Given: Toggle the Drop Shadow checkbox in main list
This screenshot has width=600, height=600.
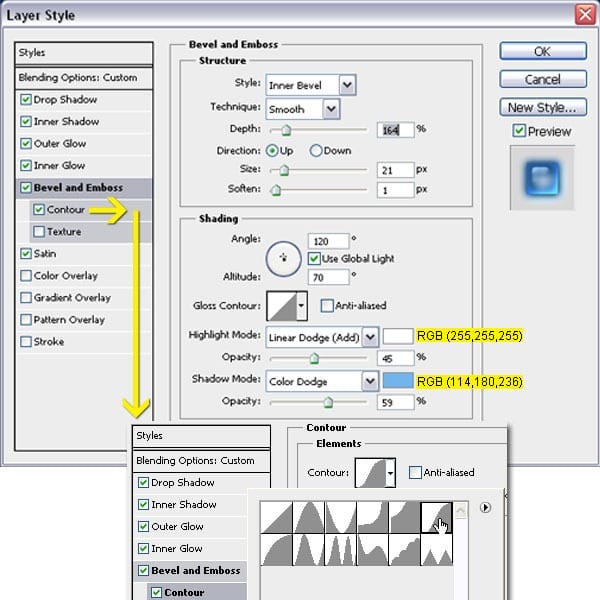Looking at the screenshot, I should pos(26,100).
